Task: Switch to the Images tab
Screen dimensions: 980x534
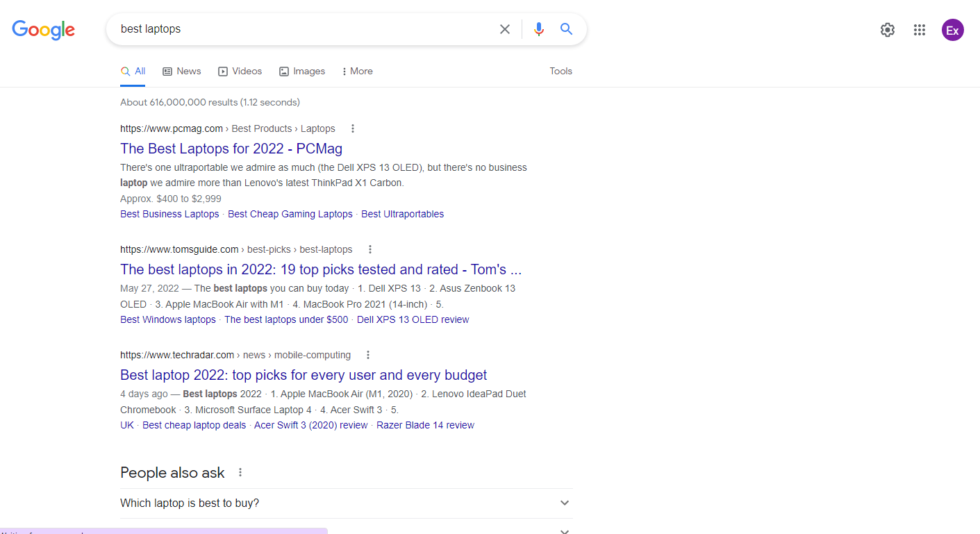Action: (x=302, y=71)
